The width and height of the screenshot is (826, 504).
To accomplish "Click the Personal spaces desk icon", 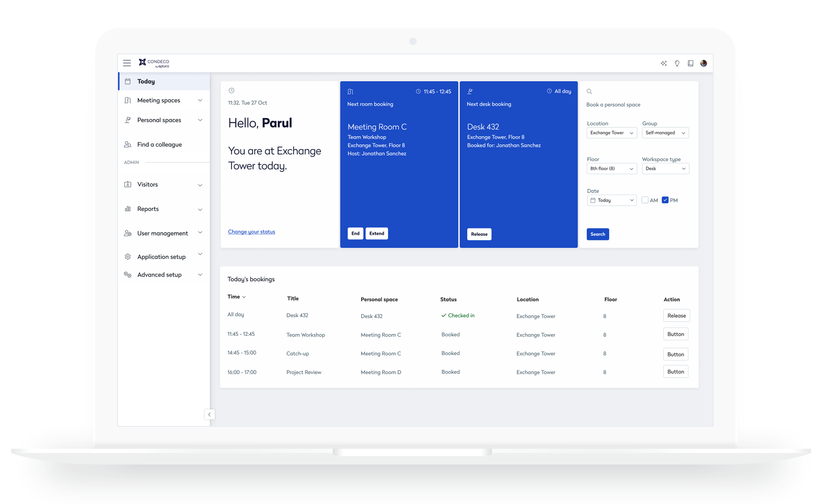I will pos(128,120).
